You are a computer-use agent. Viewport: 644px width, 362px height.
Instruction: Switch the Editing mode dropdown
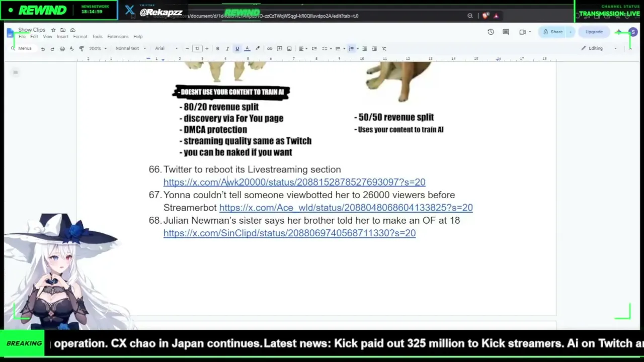[x=599, y=49]
